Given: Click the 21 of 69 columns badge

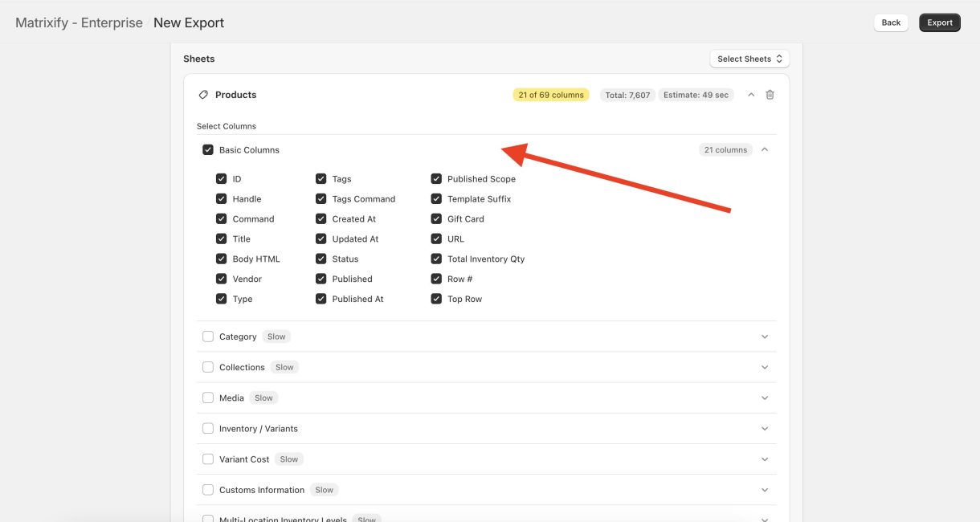Looking at the screenshot, I should point(551,94).
